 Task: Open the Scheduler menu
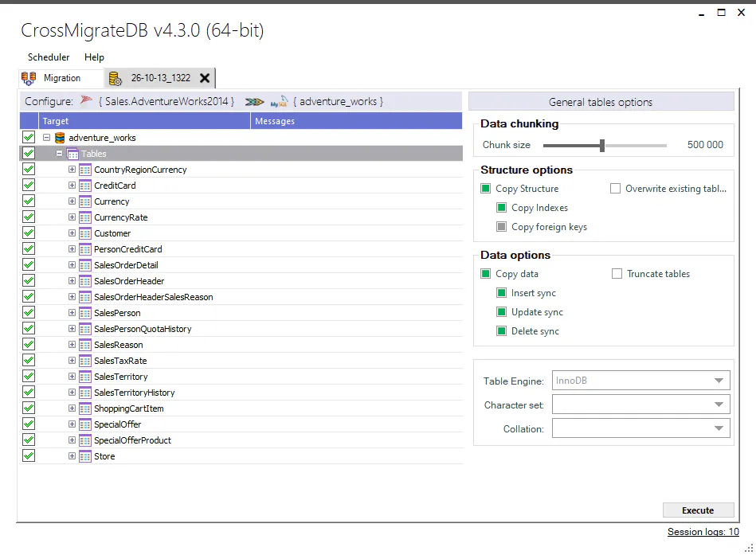click(x=49, y=57)
